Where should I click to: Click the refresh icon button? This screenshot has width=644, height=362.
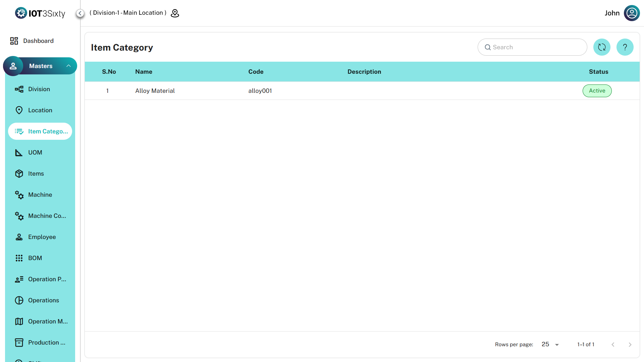(x=602, y=47)
